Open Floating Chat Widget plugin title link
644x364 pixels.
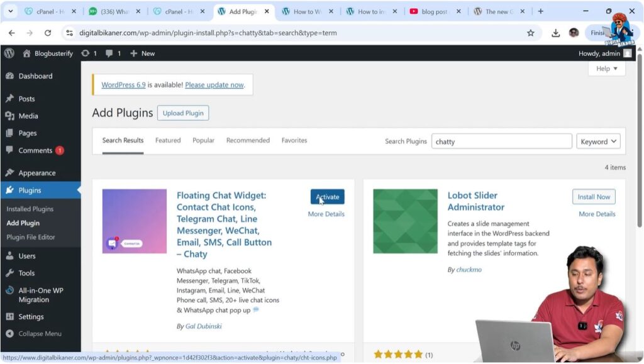click(x=225, y=224)
